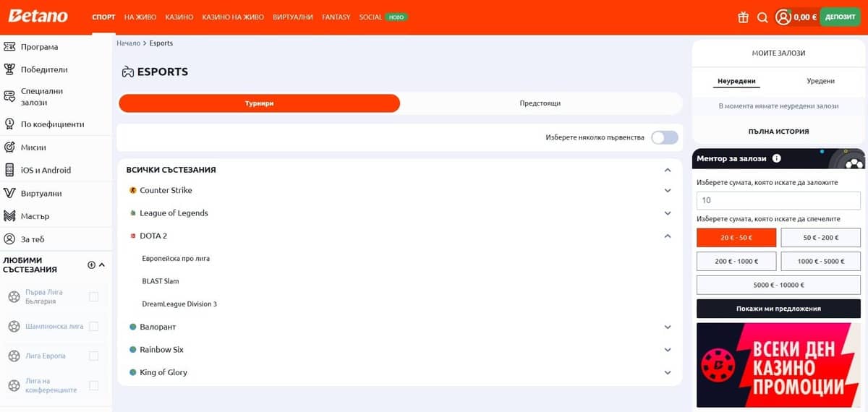Screen dimensions: 868x412
Task: Click the DOTA 2 game icon
Action: click(x=133, y=236)
